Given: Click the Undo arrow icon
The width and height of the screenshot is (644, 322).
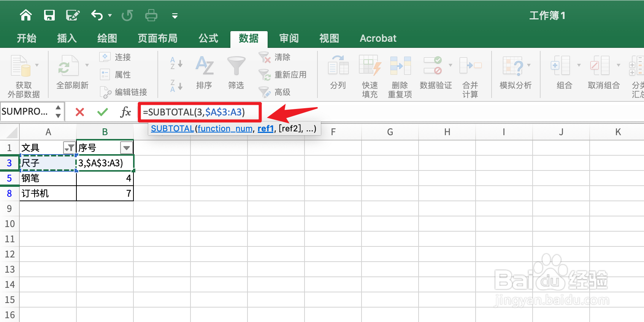Looking at the screenshot, I should click(97, 15).
